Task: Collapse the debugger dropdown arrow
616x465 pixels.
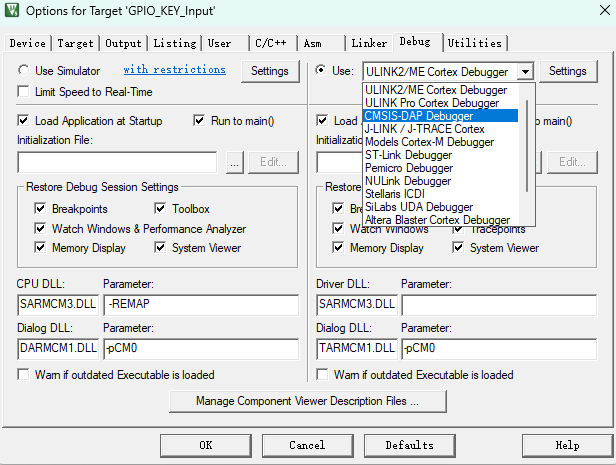Action: pyautogui.click(x=526, y=72)
